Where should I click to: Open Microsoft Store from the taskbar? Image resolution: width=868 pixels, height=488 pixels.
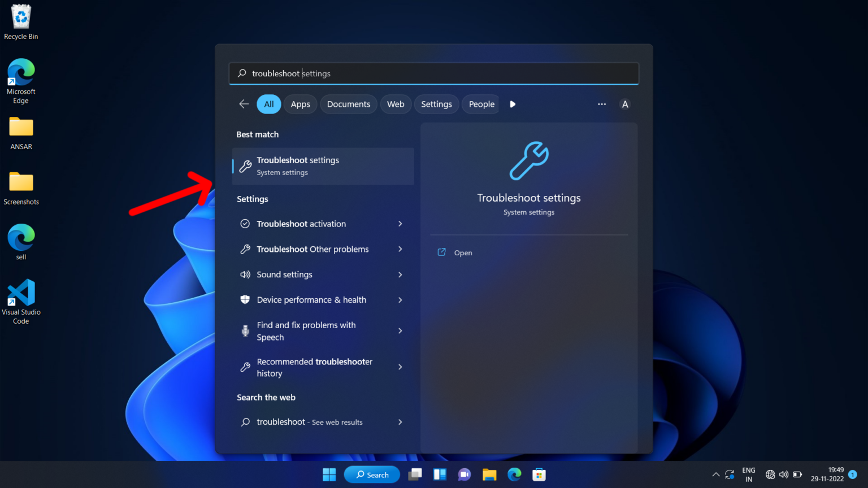[x=539, y=474]
